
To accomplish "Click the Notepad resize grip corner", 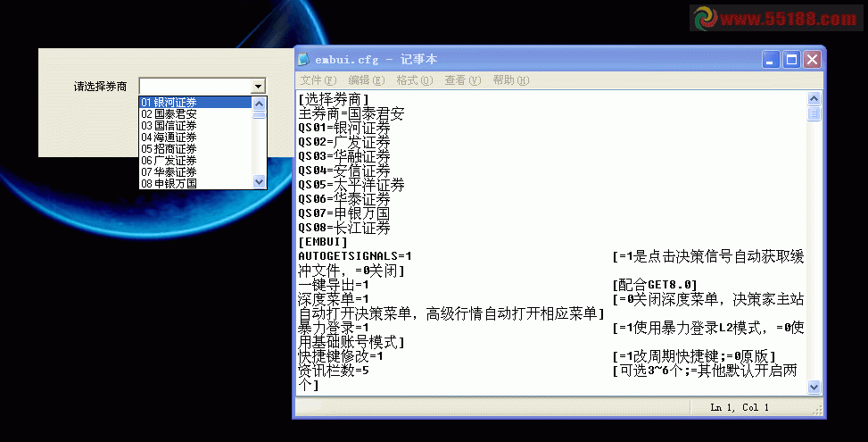I will [818, 411].
